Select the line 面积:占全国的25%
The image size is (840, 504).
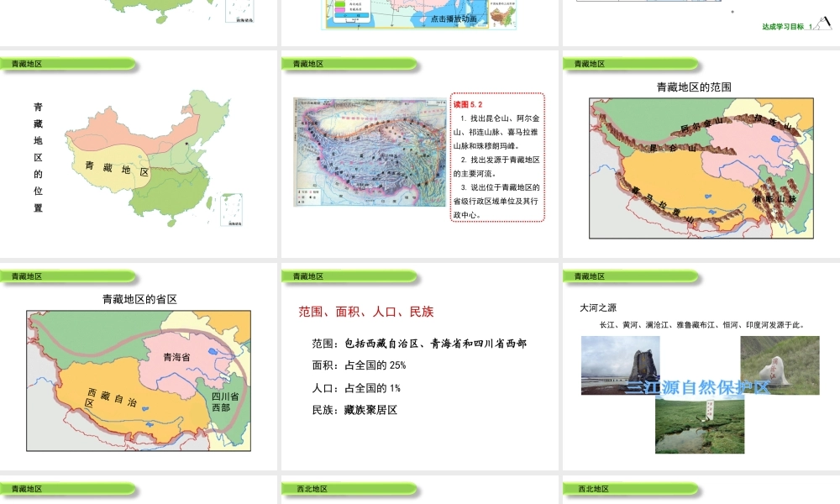click(x=359, y=365)
